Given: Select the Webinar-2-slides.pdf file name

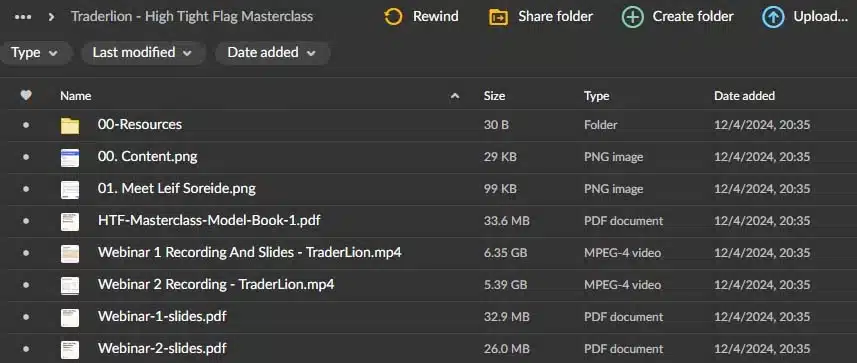Looking at the screenshot, I should (162, 348).
